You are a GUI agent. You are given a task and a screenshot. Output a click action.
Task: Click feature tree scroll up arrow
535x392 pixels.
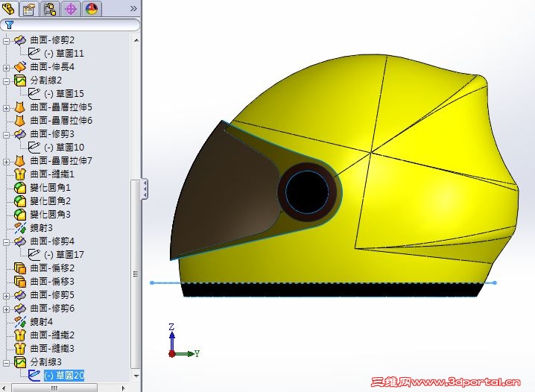pyautogui.click(x=136, y=40)
